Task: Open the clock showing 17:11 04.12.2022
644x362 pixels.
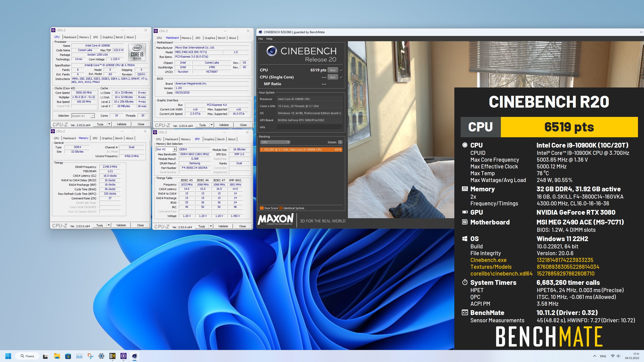Action: [632, 356]
